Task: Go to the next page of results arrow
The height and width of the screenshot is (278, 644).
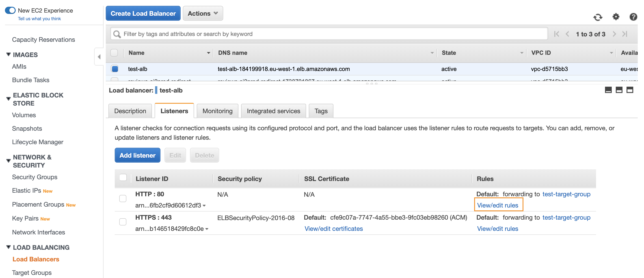Action: [614, 34]
